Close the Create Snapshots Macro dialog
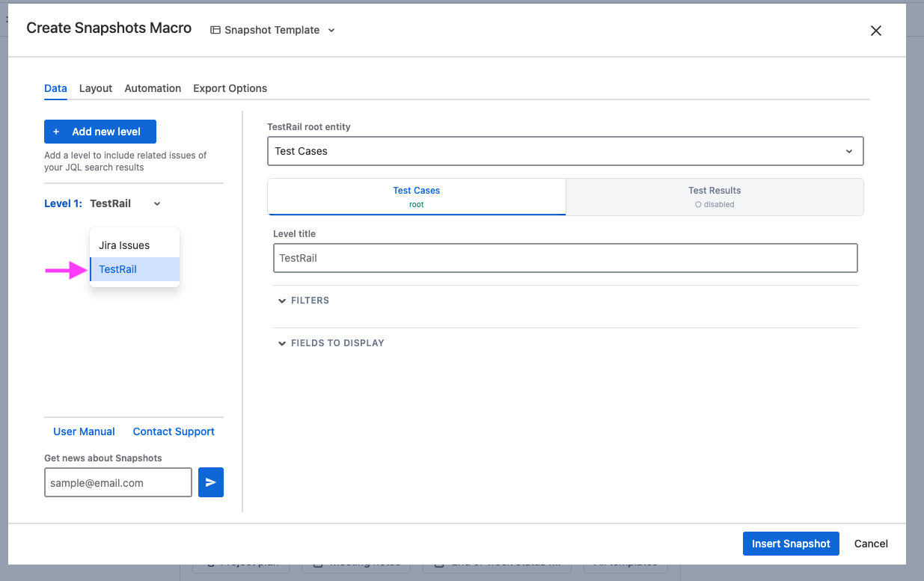Image resolution: width=924 pixels, height=581 pixels. (x=876, y=31)
